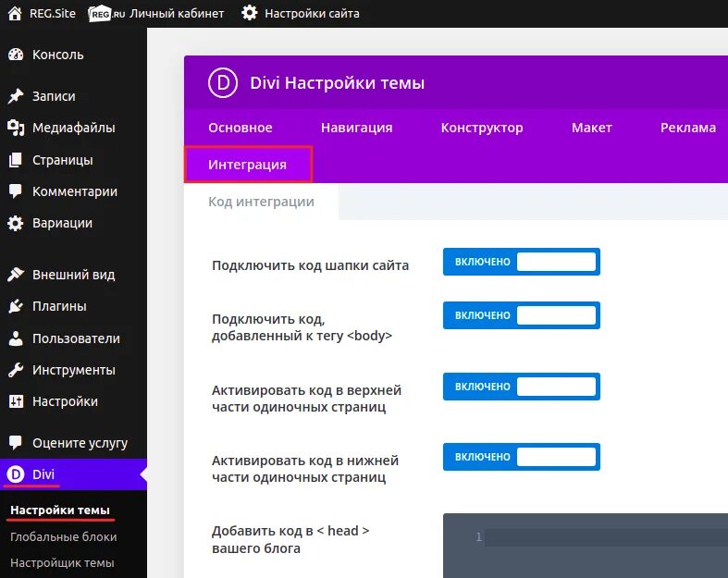Click the Страницы pages icon

pos(16,160)
